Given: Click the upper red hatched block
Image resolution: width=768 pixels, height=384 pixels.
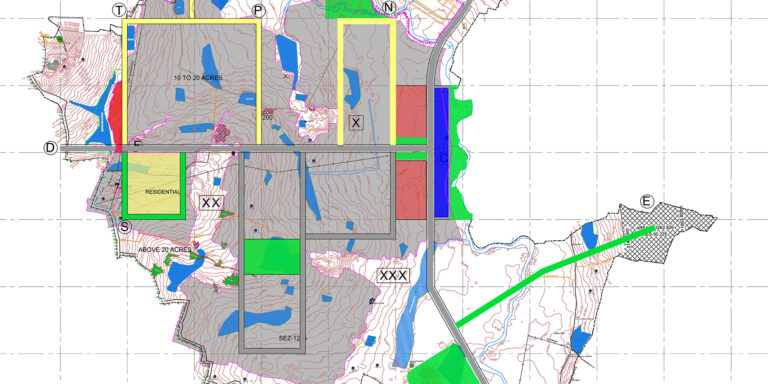Looking at the screenshot, I should (x=411, y=112).
